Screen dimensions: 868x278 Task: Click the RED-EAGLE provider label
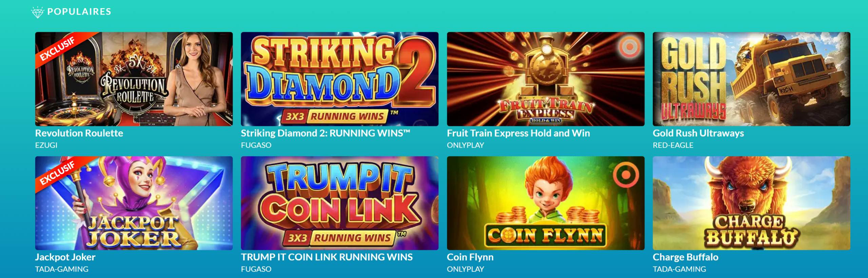pyautogui.click(x=673, y=145)
